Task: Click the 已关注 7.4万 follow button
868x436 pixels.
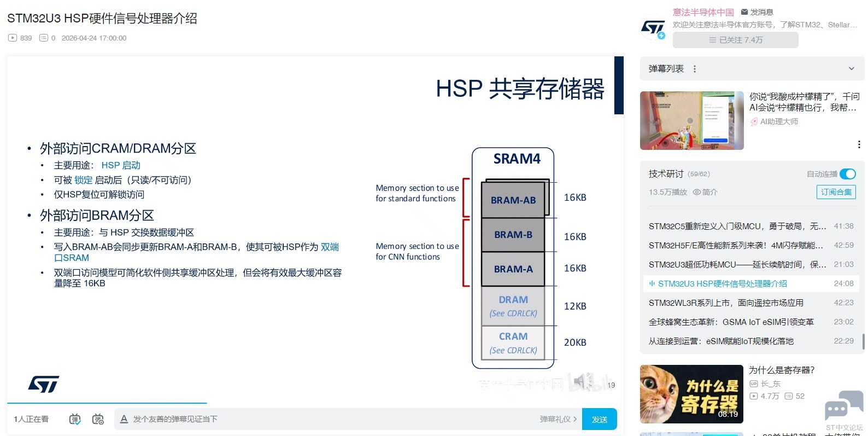Action: point(736,40)
